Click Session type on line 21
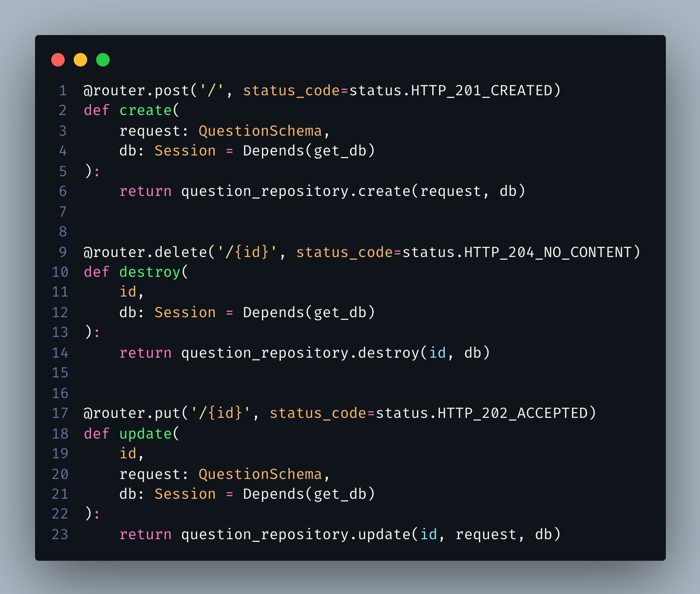The width and height of the screenshot is (700, 594). point(185,494)
